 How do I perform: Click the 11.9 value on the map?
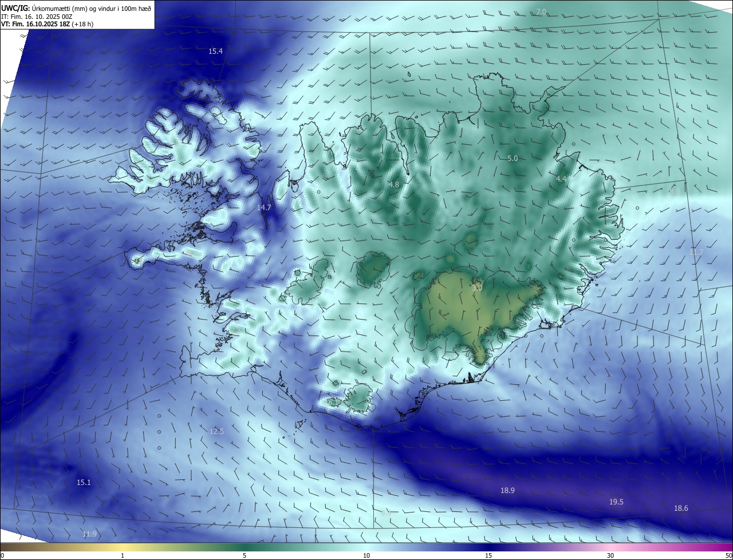89,534
